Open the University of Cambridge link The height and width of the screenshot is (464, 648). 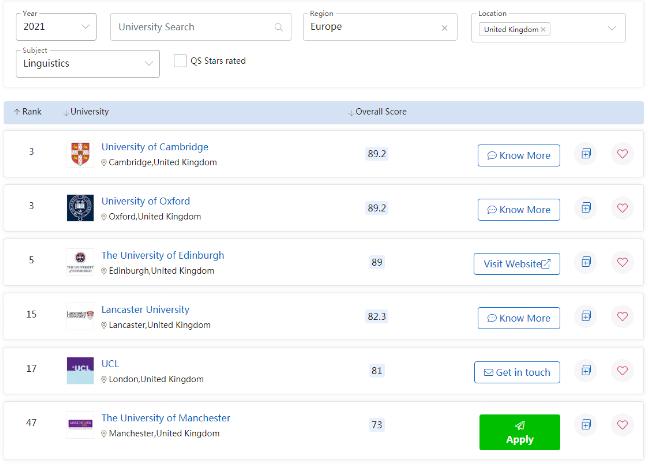pos(154,147)
